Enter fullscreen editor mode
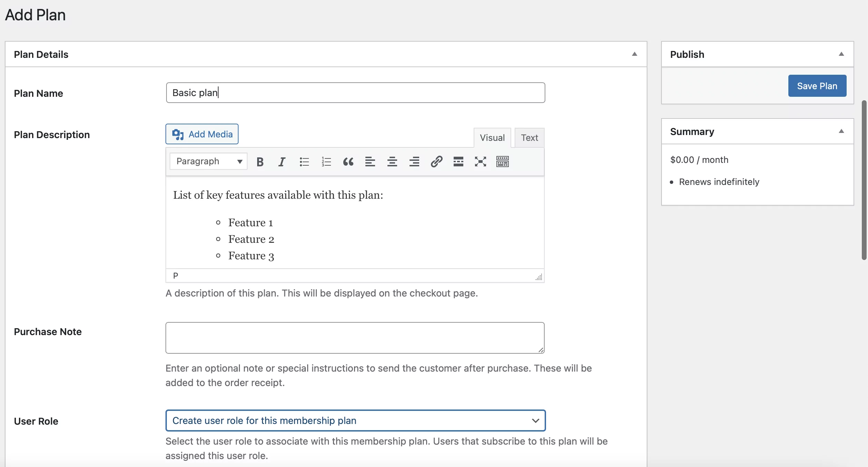Screen dimensions: 868x467 click(x=480, y=162)
